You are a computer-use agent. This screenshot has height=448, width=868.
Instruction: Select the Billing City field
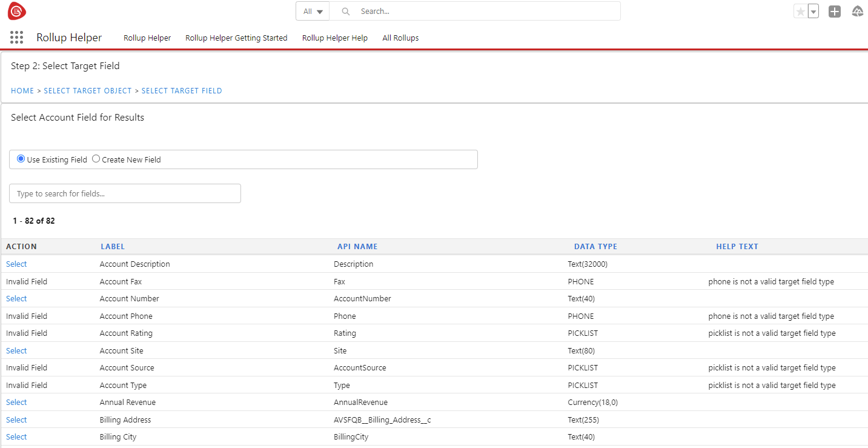(x=16, y=437)
